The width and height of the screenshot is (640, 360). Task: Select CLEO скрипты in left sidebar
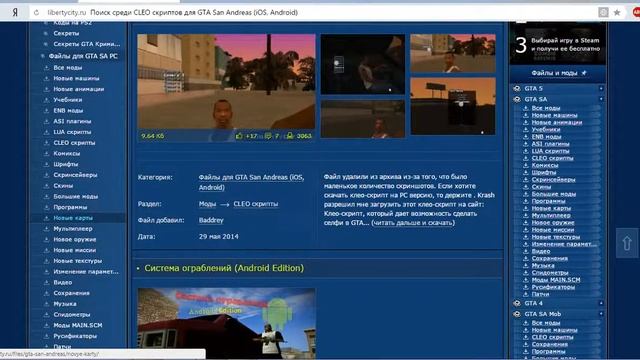pyautogui.click(x=74, y=143)
